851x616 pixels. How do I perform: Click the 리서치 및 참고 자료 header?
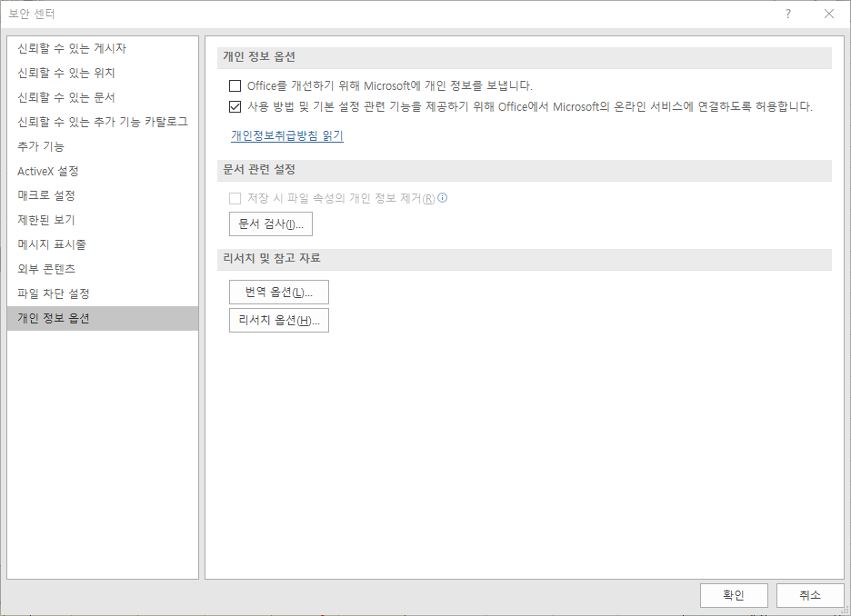271,259
